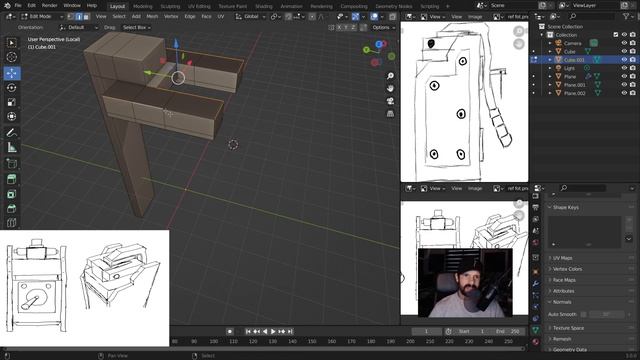
Task: Jump to timeline start button
Action: 248,331
